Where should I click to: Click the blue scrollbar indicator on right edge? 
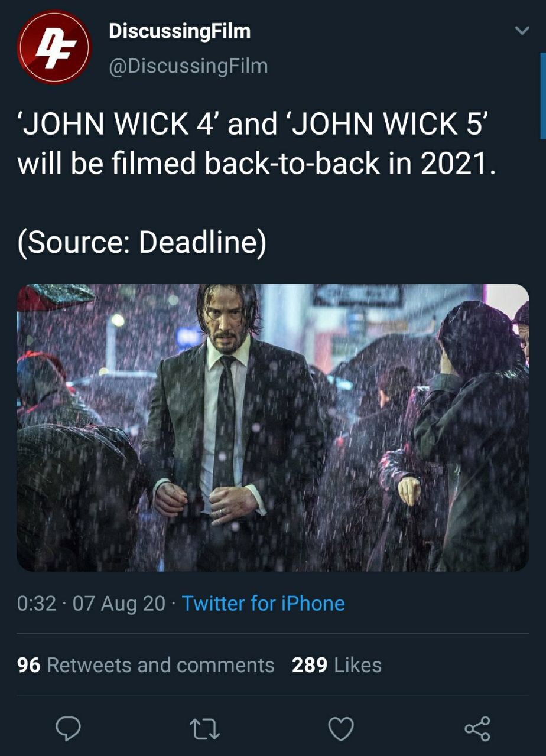[542, 96]
